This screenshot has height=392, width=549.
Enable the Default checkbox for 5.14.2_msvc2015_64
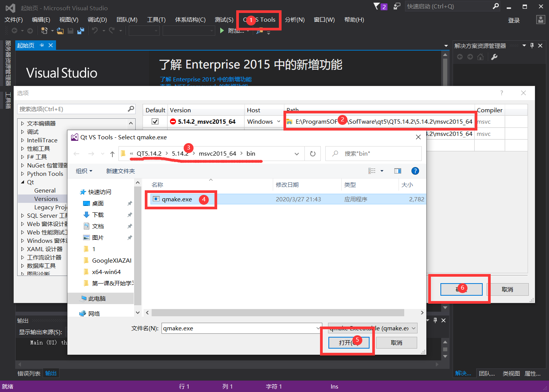click(155, 121)
